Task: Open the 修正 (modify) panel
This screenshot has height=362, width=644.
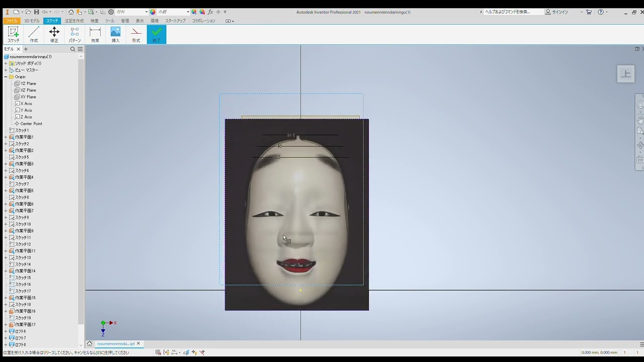Action: coord(54,34)
